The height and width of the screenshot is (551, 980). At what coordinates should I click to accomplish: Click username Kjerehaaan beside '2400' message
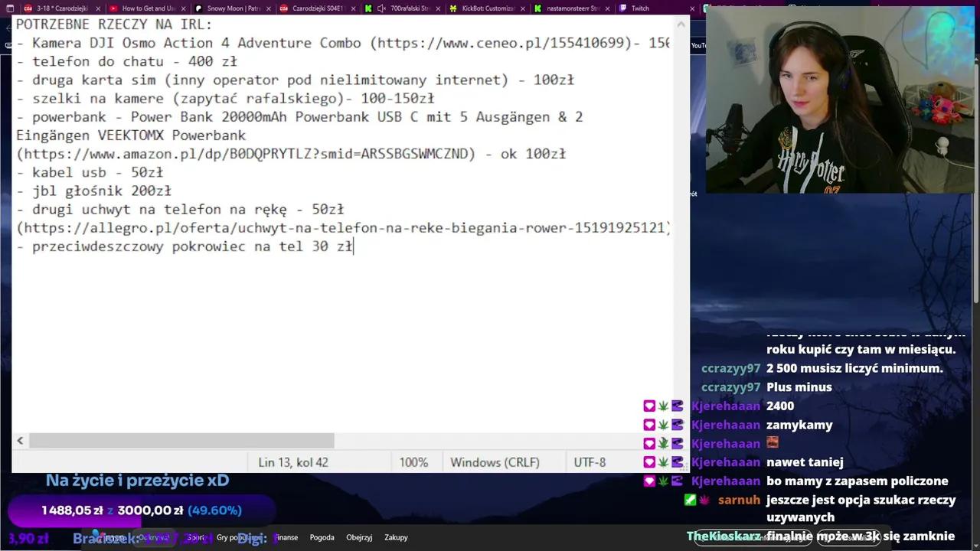tap(725, 406)
